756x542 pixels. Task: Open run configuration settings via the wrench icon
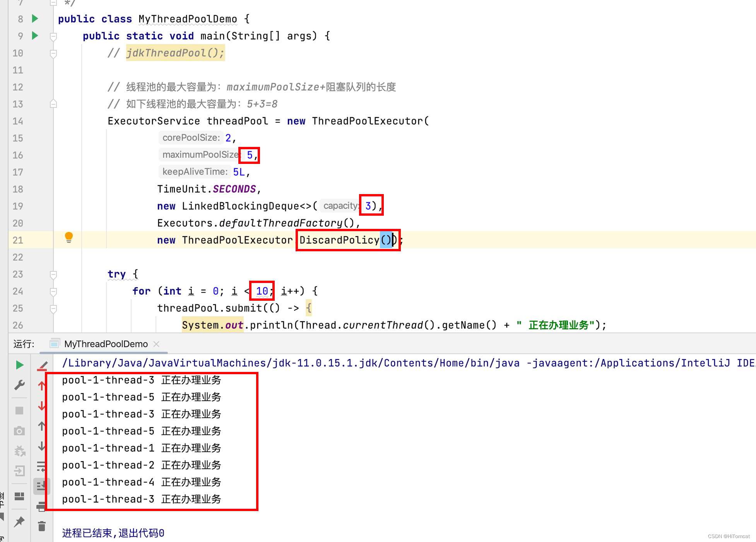click(19, 385)
